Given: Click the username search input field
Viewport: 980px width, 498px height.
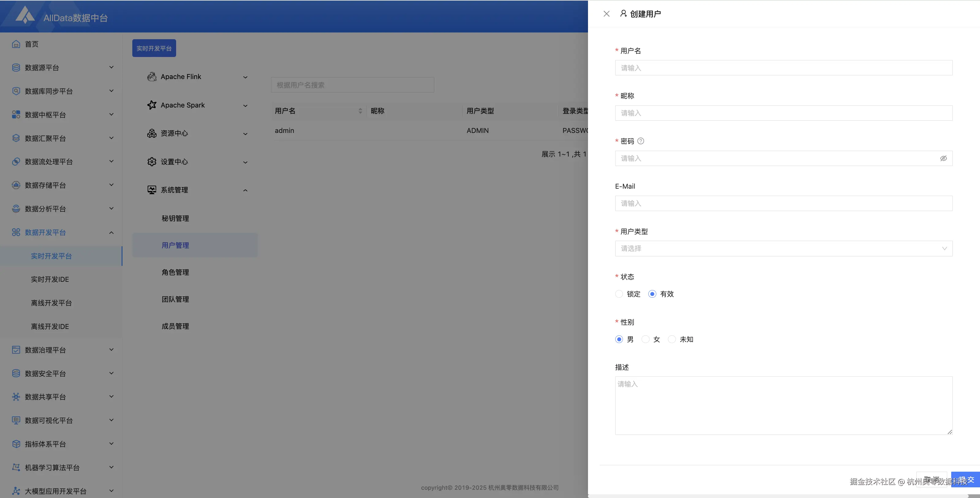Looking at the screenshot, I should 352,85.
